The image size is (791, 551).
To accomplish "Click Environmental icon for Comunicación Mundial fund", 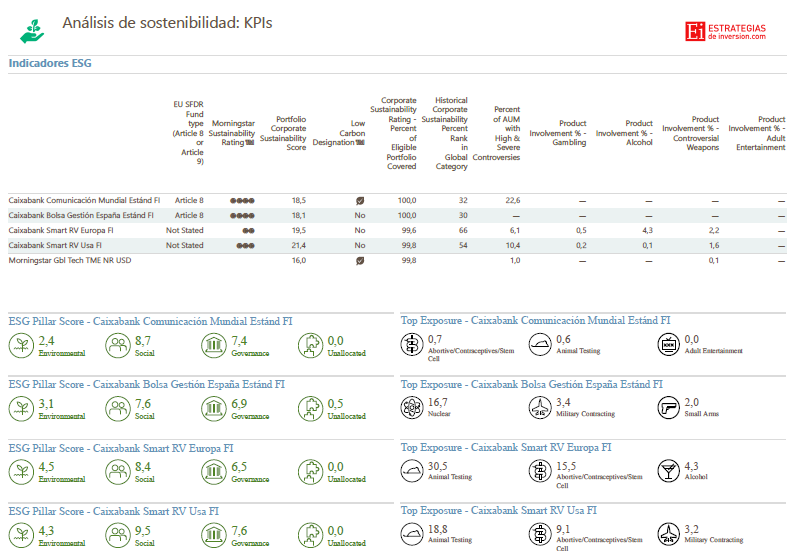I will pyautogui.click(x=21, y=345).
